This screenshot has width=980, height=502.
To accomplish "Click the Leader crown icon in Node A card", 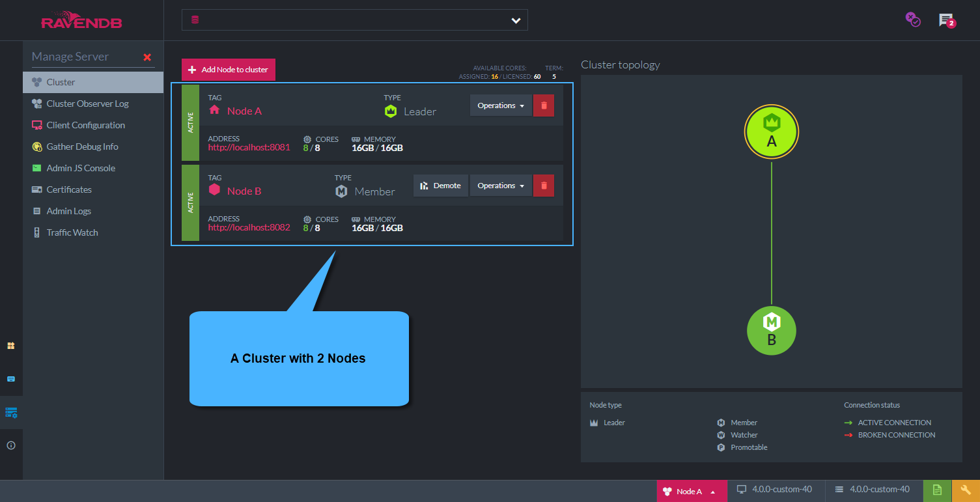I will point(391,111).
